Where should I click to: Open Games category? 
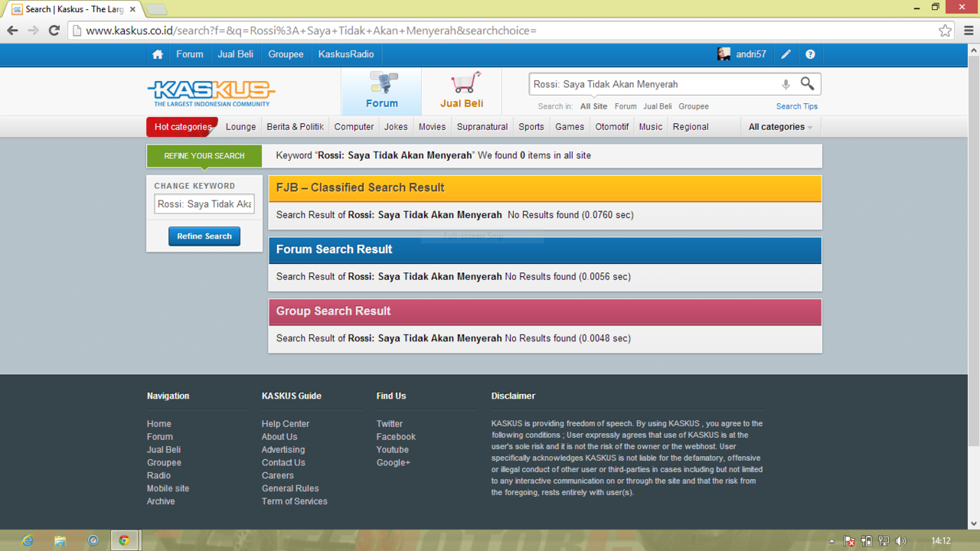tap(570, 127)
